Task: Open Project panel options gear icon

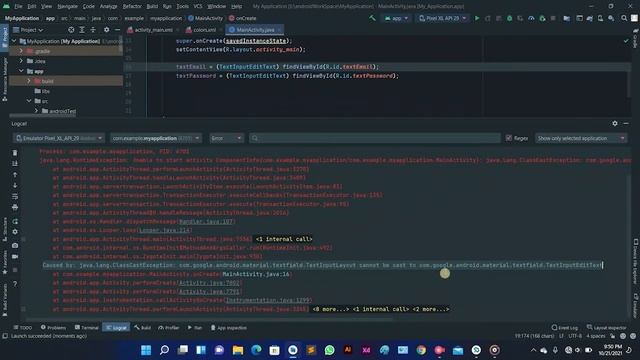Action: click(107, 30)
